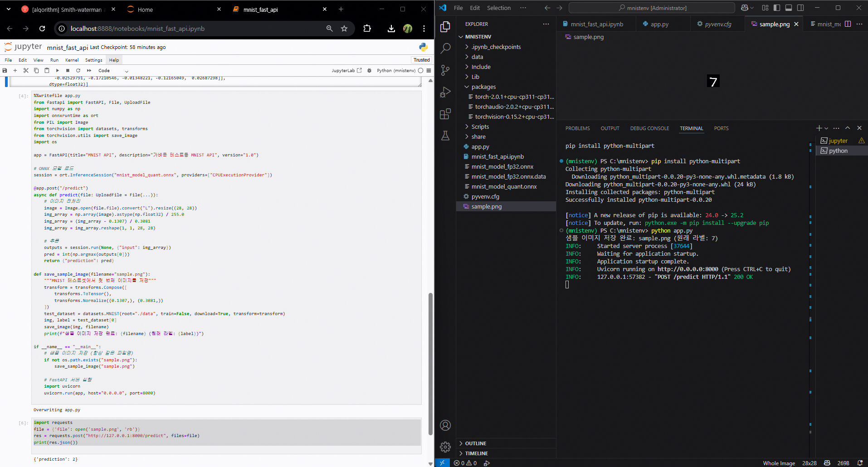Open the Run and Debug view
This screenshot has width=868, height=467.
445,92
